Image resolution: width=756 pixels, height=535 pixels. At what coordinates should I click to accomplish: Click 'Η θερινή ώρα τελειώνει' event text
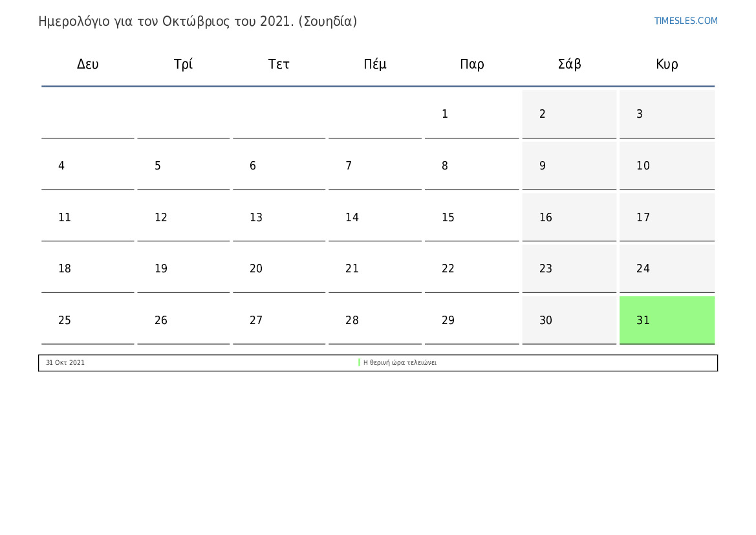tap(400, 363)
